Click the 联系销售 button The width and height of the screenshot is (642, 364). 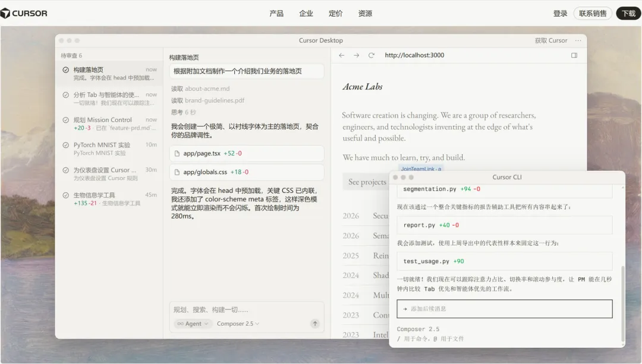[593, 14]
